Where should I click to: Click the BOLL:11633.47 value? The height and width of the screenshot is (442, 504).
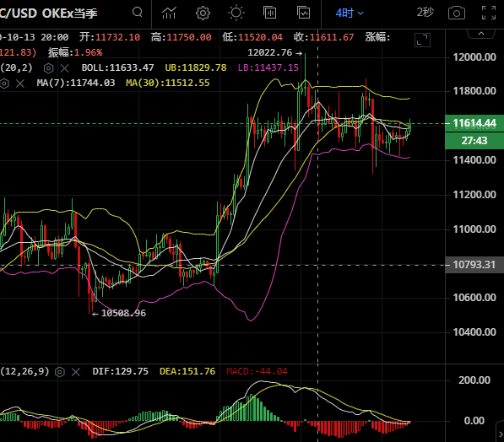click(117, 67)
